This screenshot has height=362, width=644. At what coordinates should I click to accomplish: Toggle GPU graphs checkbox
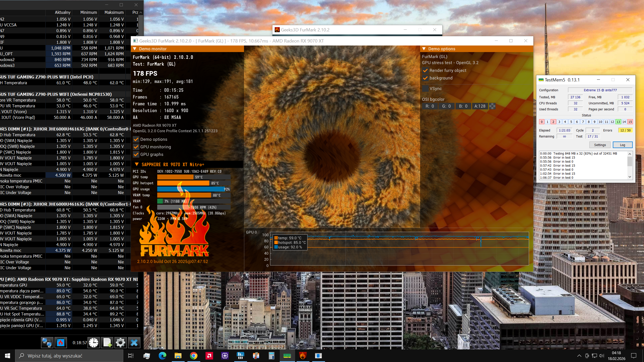(136, 154)
